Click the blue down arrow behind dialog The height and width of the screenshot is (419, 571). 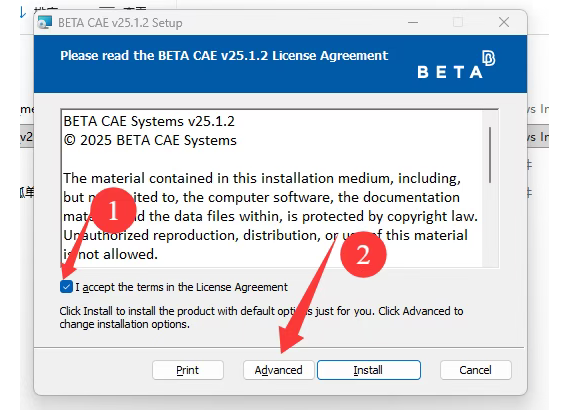coord(23,13)
